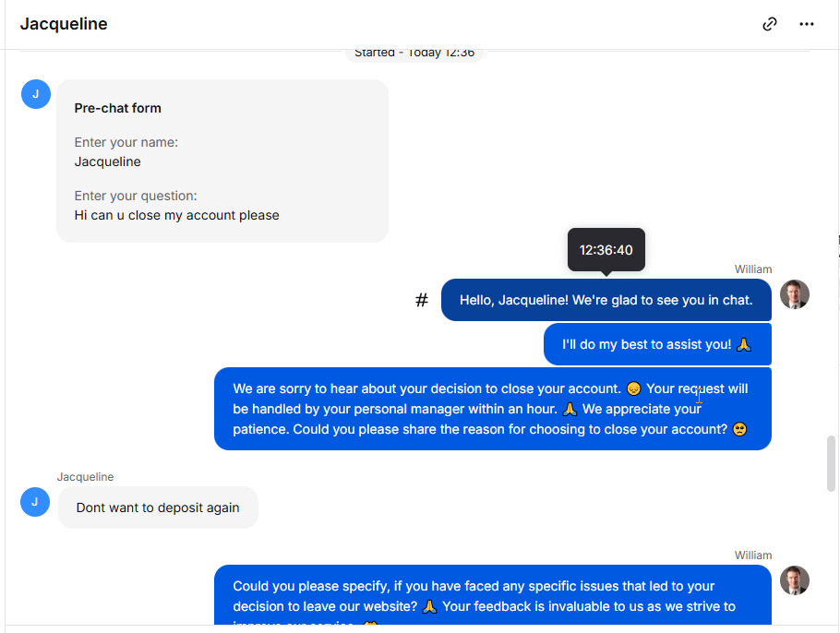Click J avatar beside 'Dont want to deposit again'
The width and height of the screenshot is (840, 633).
tap(35, 502)
